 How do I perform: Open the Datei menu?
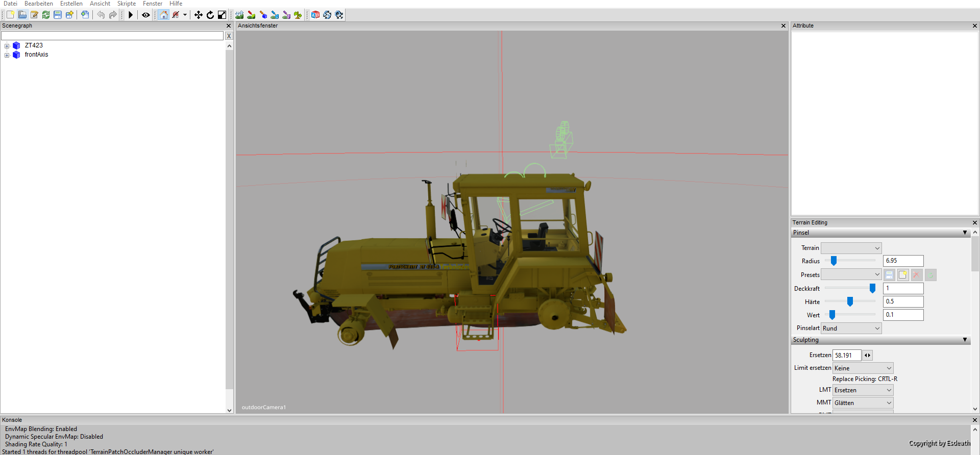pos(10,4)
